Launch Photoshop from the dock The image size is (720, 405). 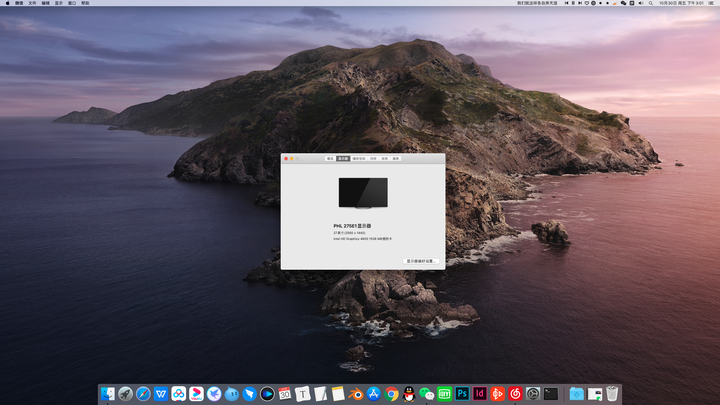(462, 394)
